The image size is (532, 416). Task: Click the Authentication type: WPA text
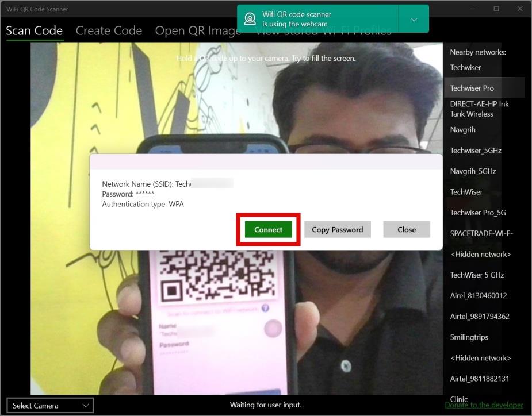pyautogui.click(x=143, y=204)
